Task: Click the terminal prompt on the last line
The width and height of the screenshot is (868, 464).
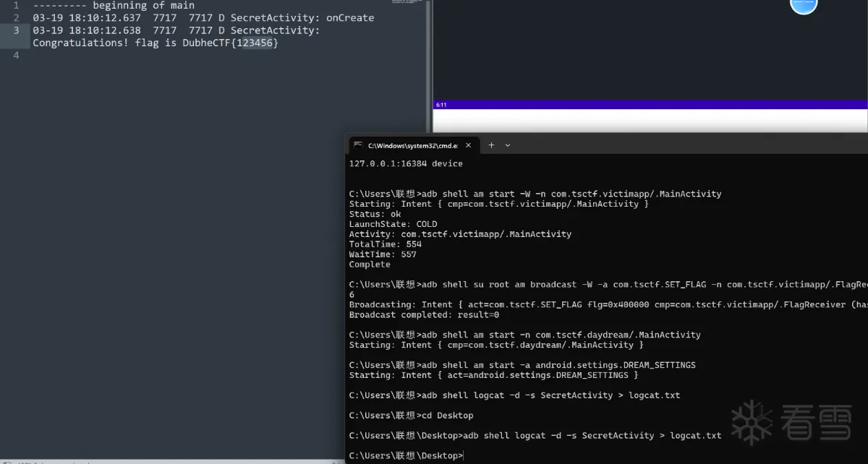Action: coord(405,455)
